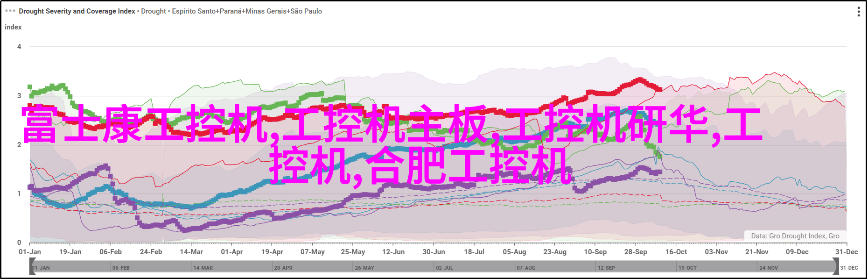
Task: Click the '01-Apr' x-axis label
Action: pyautogui.click(x=232, y=252)
